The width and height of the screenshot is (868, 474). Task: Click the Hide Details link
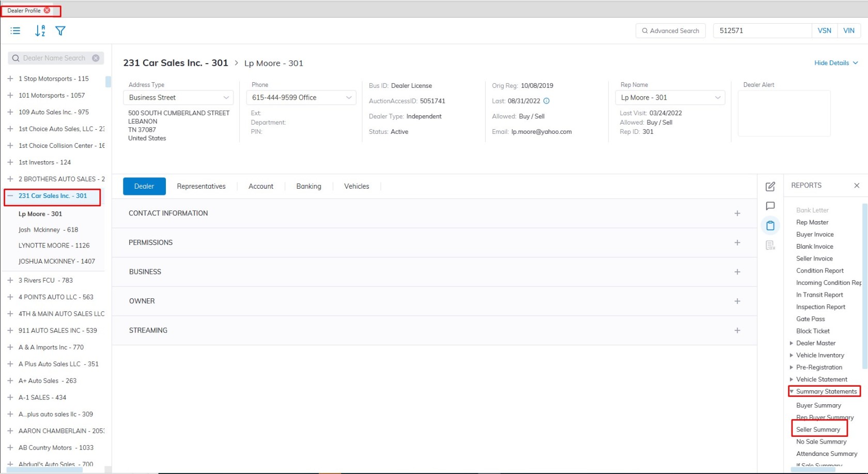[835, 63]
